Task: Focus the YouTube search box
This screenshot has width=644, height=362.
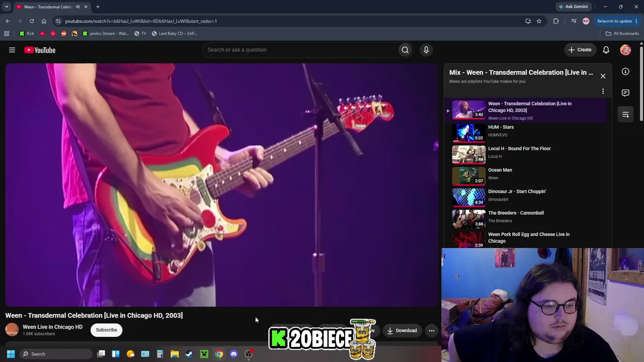Action: [301, 50]
